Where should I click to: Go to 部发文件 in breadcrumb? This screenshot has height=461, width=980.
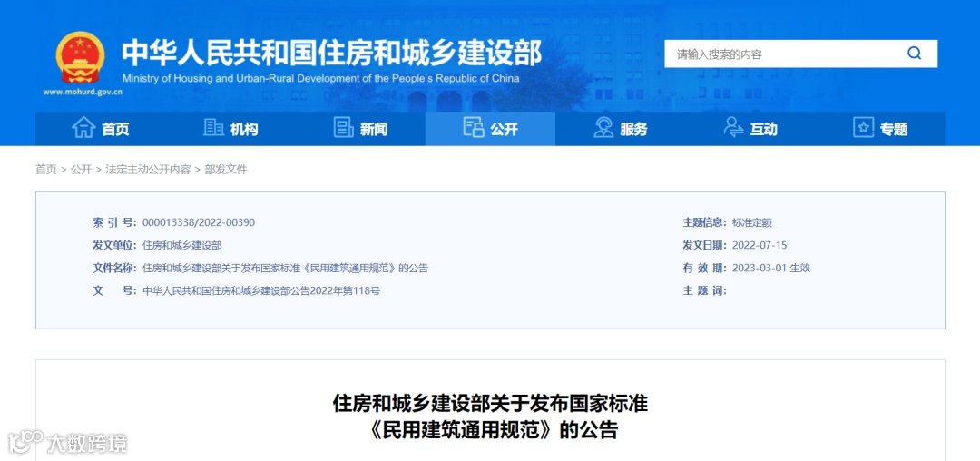[x=226, y=170]
